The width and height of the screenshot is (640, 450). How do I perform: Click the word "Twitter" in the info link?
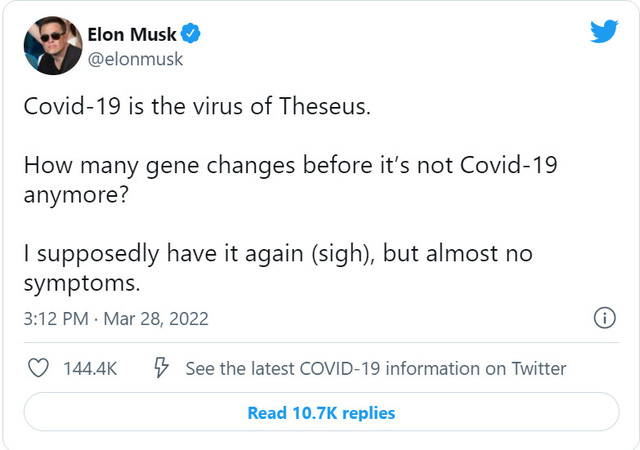(x=539, y=368)
